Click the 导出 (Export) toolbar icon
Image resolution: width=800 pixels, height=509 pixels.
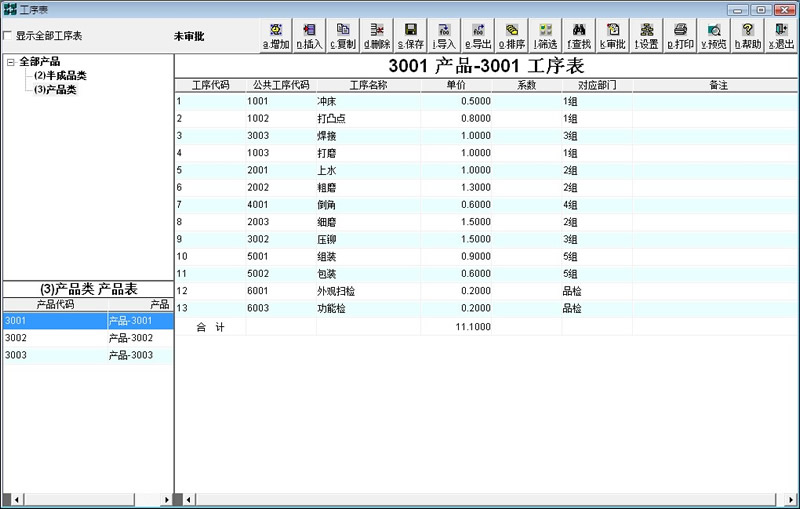pos(478,36)
